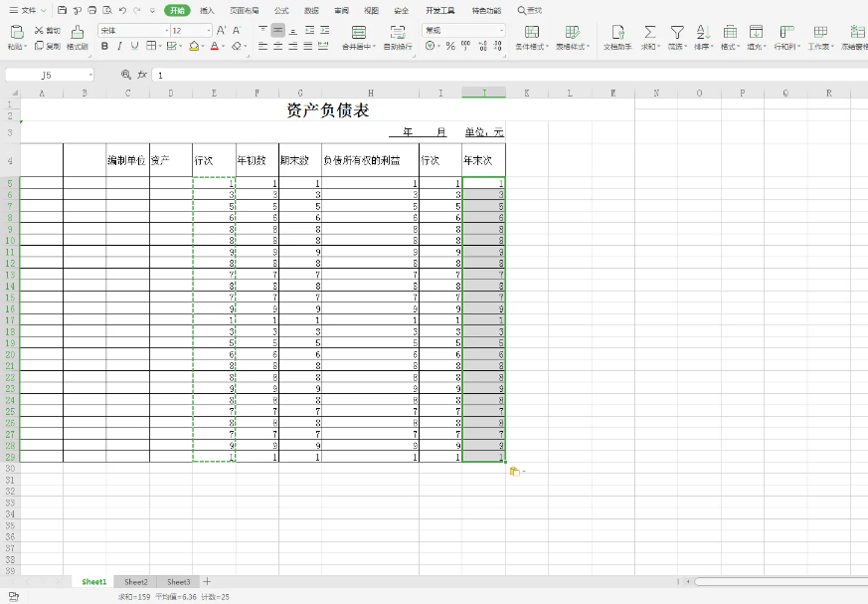Toggle Bold formatting

[x=104, y=46]
